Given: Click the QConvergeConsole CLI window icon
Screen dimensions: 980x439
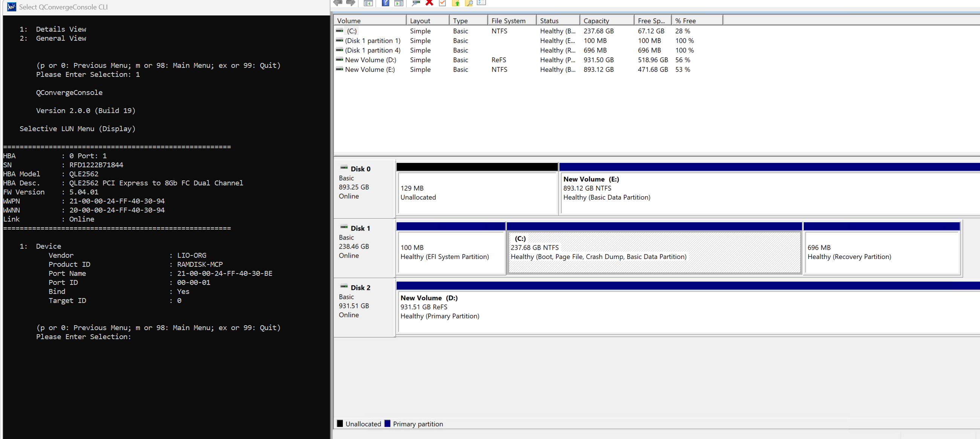Looking at the screenshot, I should pyautogui.click(x=11, y=7).
